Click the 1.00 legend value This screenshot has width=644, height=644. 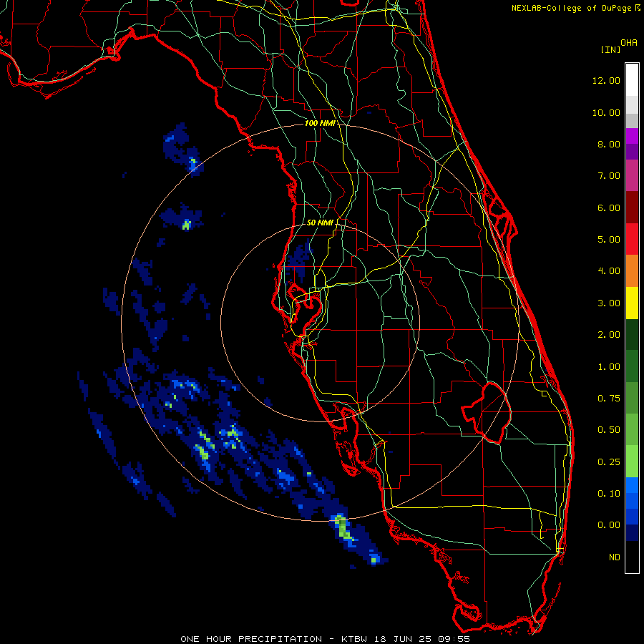click(x=609, y=367)
